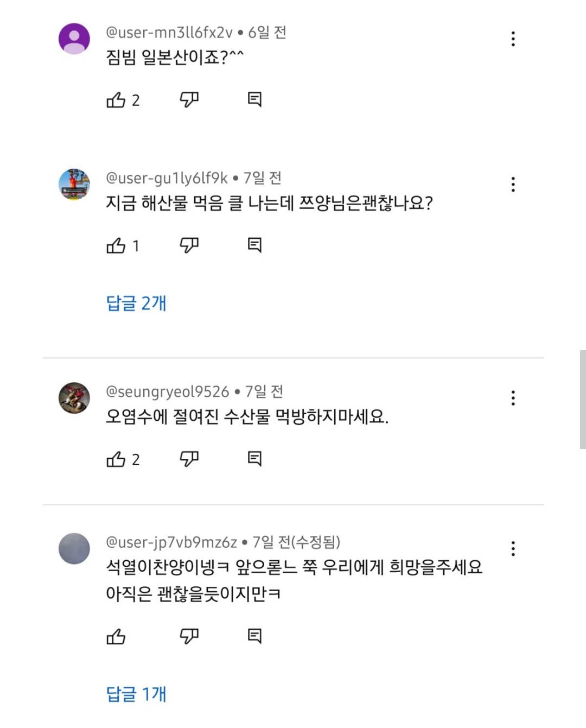
Task: Like the comment by @seungryeol9526
Action: point(116,460)
